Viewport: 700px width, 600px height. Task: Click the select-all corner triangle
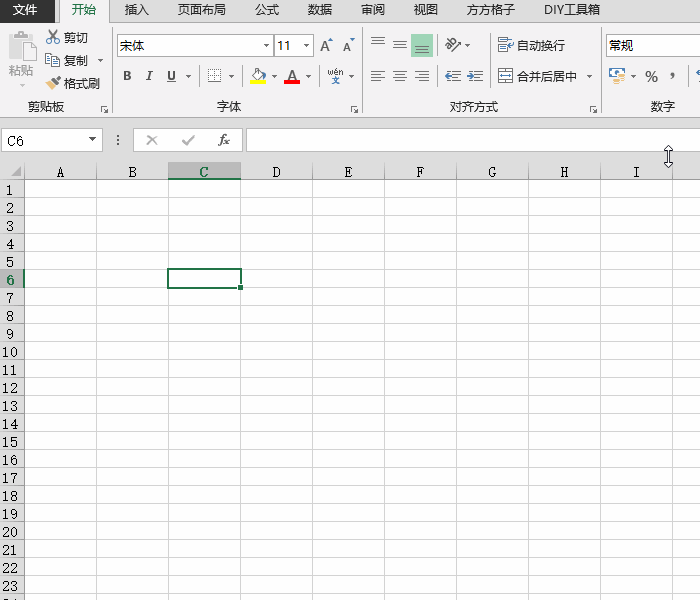point(15,171)
